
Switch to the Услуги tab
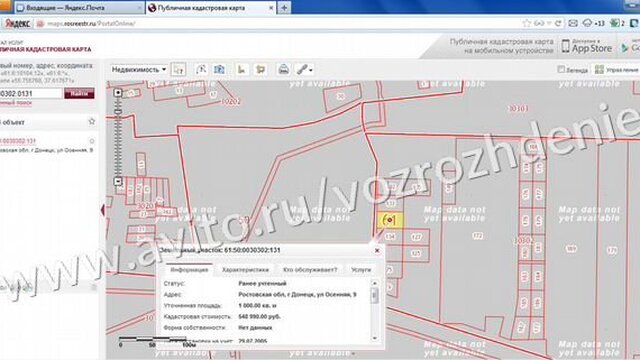point(361,270)
